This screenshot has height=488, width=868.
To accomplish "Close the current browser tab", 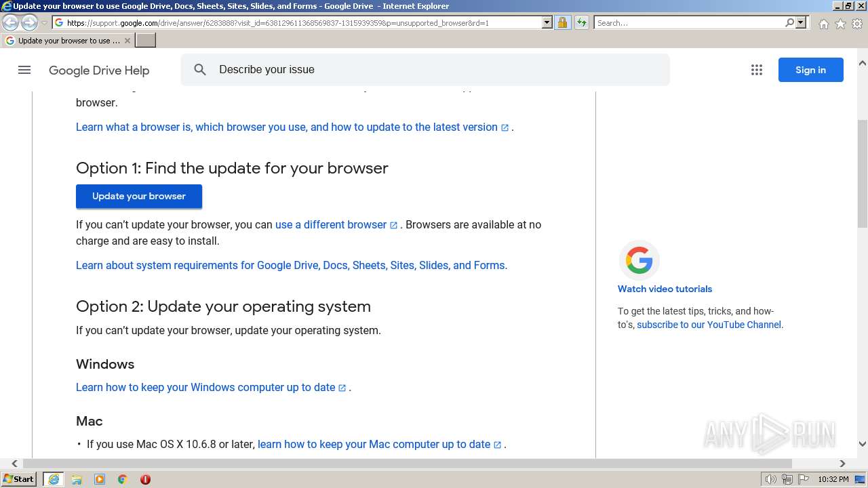I will [127, 41].
